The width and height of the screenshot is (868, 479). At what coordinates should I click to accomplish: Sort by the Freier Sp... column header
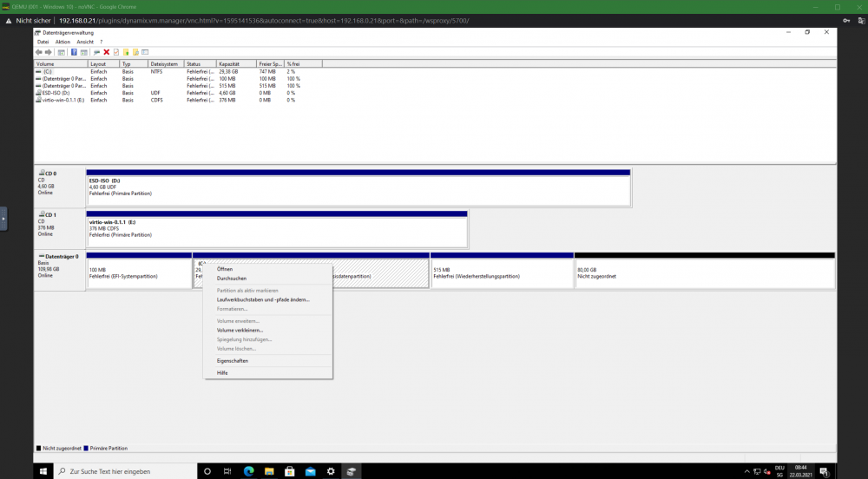point(271,64)
